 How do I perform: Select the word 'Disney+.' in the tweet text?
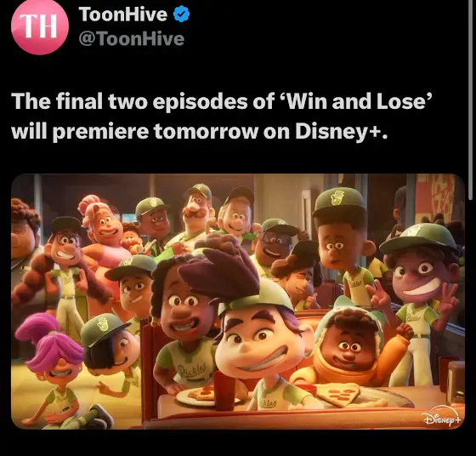tap(341, 131)
